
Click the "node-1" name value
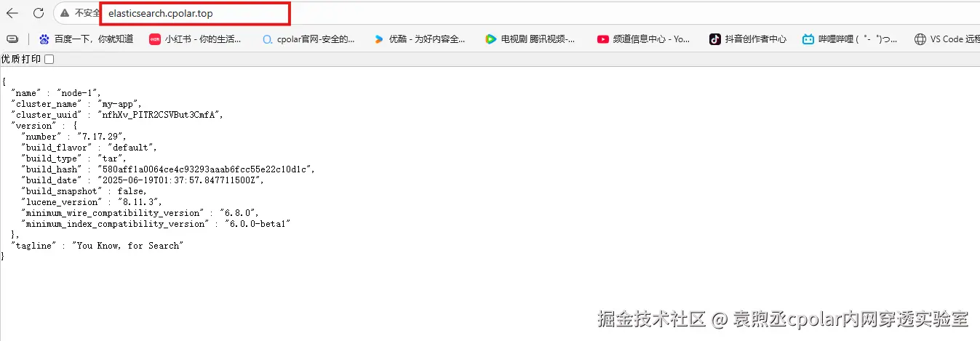click(x=78, y=93)
